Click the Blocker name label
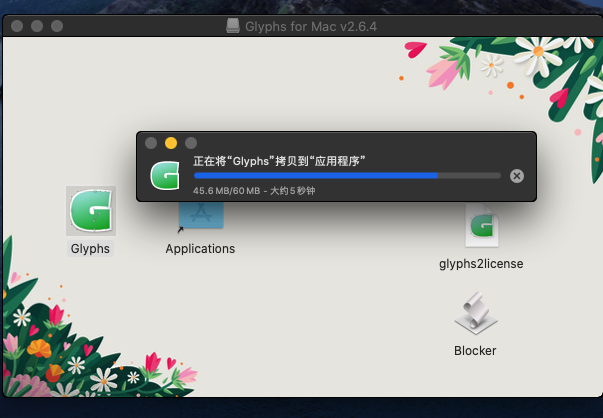This screenshot has width=603, height=418. tap(475, 350)
